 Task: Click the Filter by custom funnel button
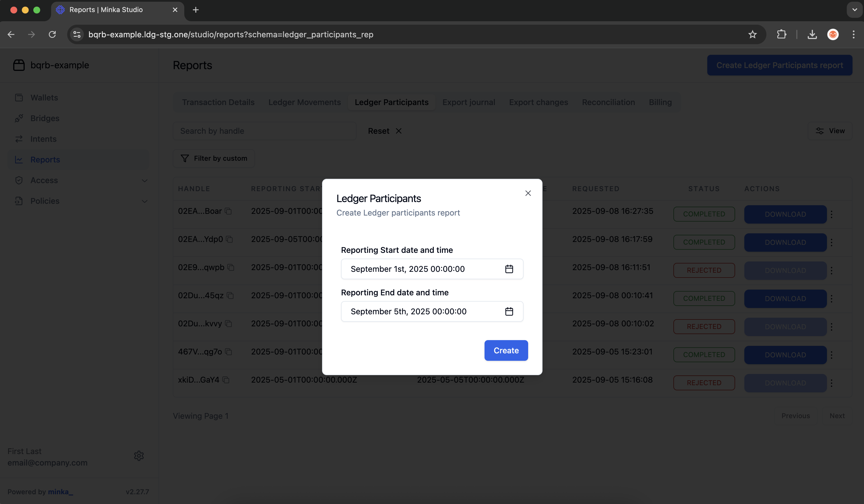coord(214,158)
